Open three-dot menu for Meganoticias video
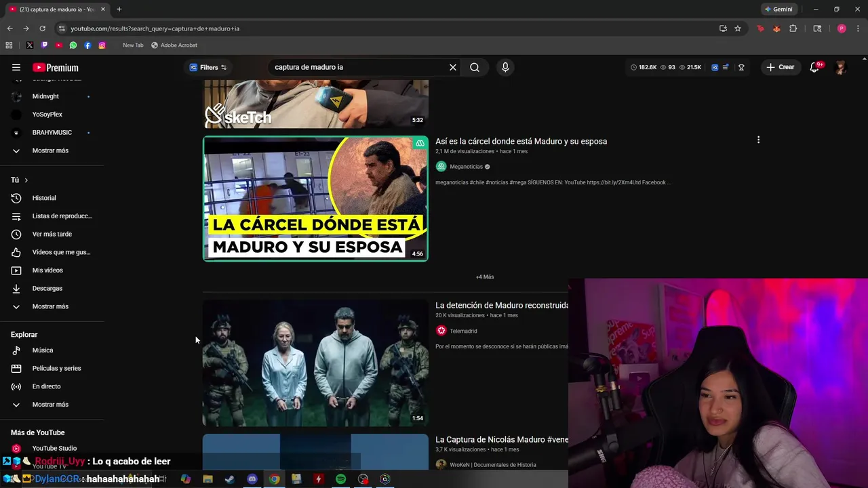 (758, 140)
